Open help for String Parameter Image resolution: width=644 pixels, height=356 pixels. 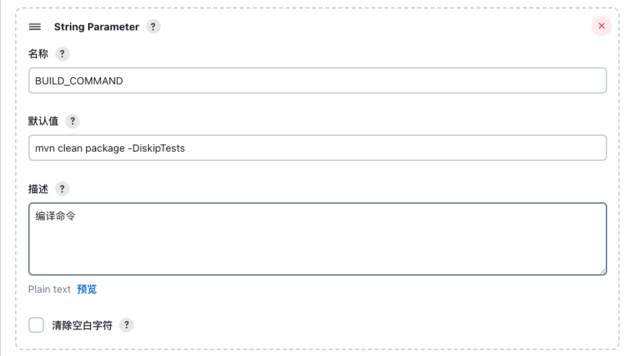pos(153,27)
